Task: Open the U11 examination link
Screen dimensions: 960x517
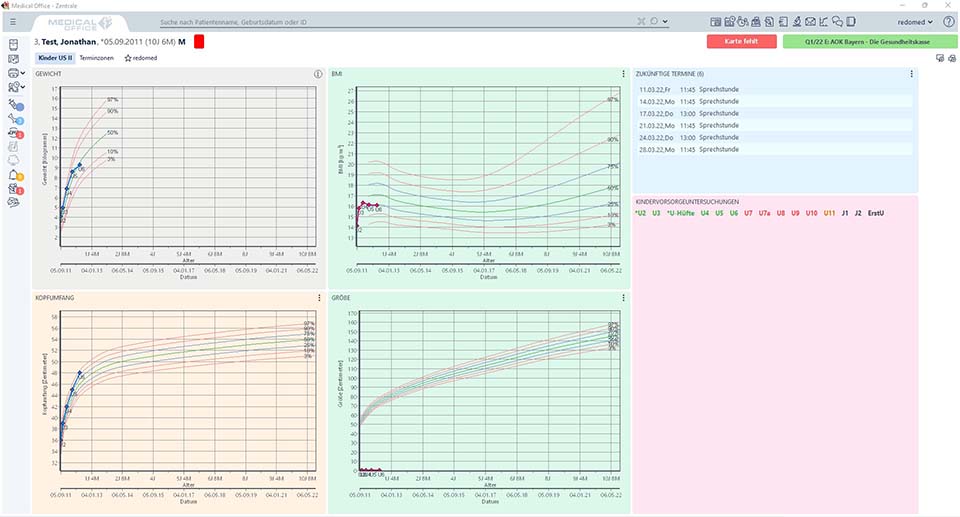Action: pos(829,213)
